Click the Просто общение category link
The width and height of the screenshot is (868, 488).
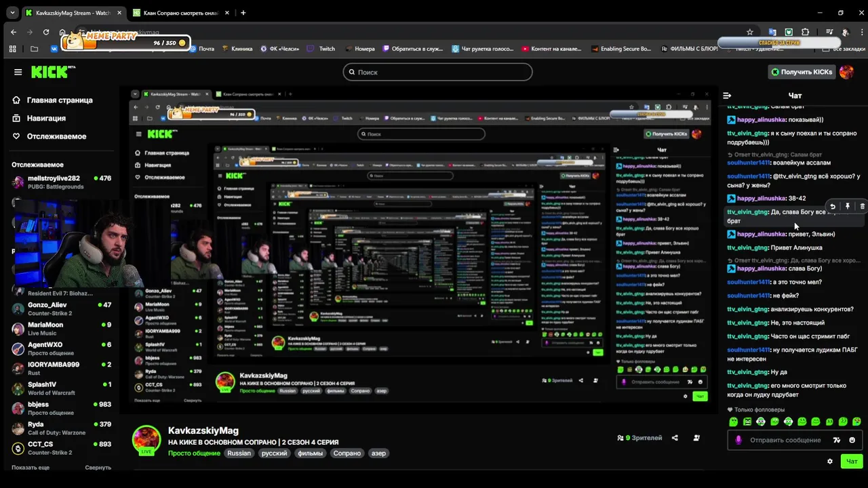pos(194,453)
